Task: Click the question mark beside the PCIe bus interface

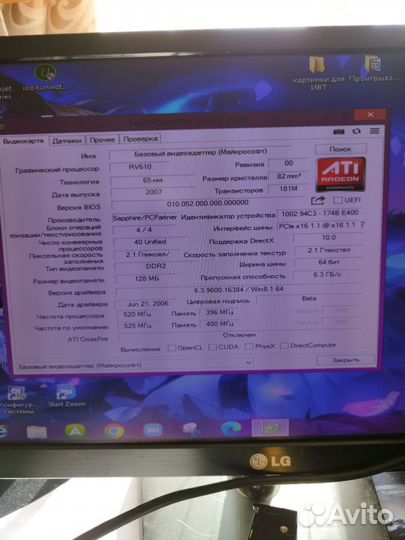Action: point(362,225)
